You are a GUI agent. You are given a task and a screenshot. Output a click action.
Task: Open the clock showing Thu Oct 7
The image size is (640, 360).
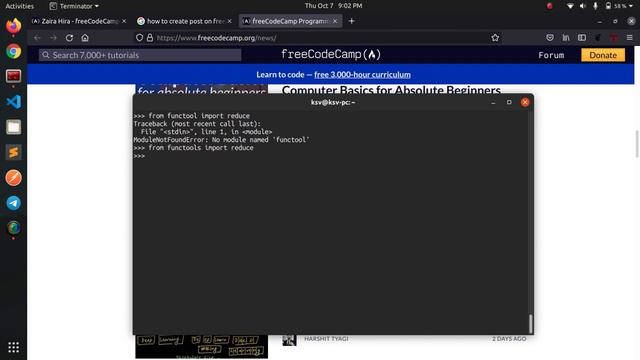point(333,6)
